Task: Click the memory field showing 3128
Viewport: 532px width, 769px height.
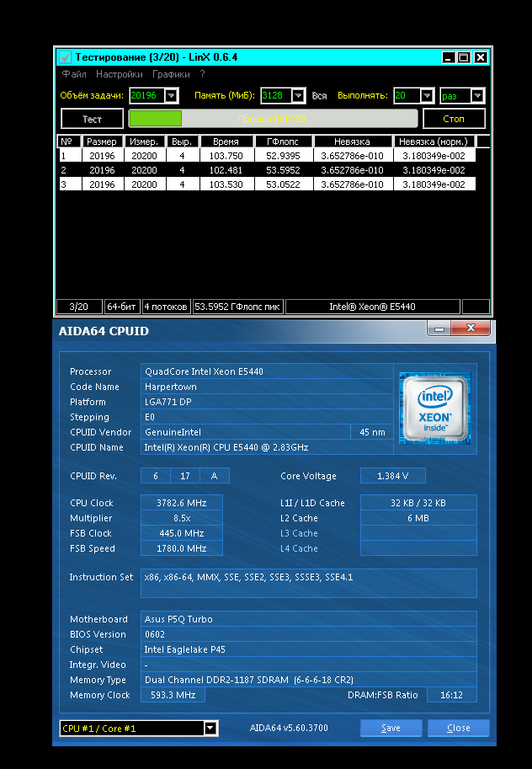Action: point(276,96)
